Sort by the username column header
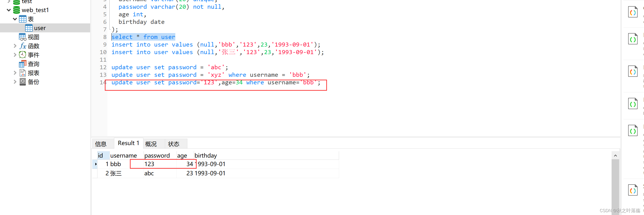The image size is (644, 215). coord(127,155)
